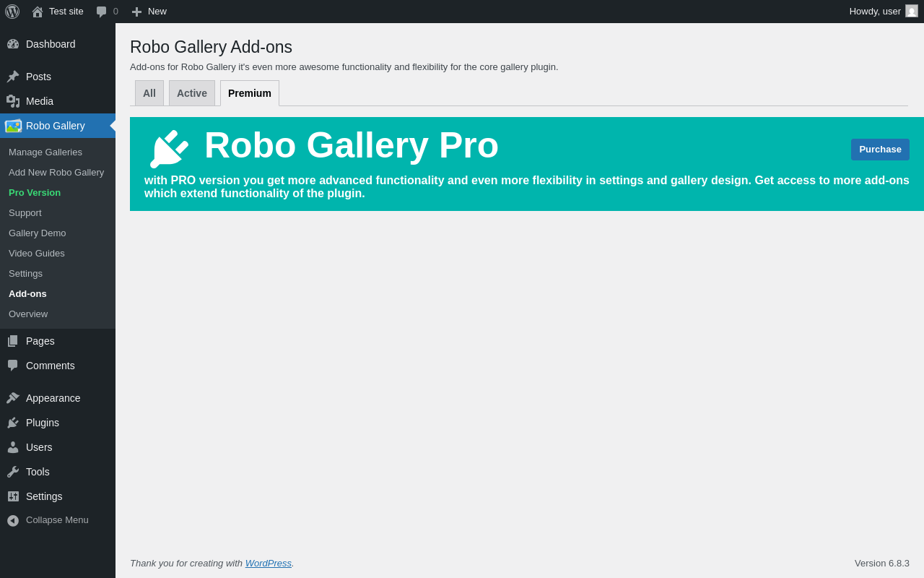
Task: Open Support submenu item
Action: coord(25,212)
